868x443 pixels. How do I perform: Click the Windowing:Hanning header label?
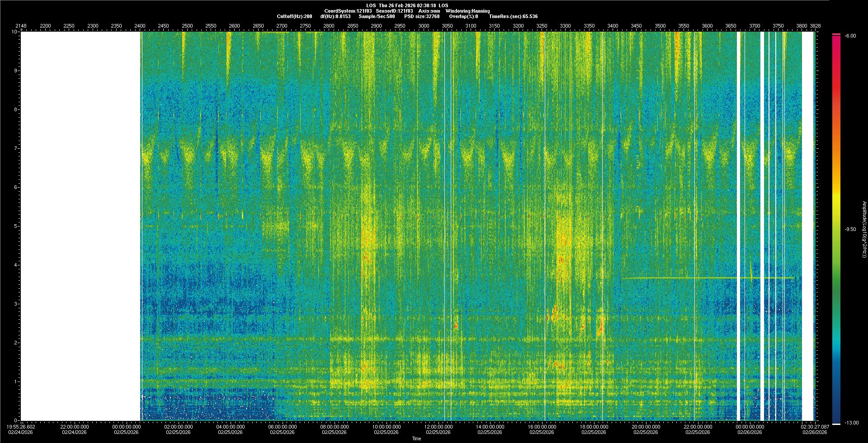[x=467, y=11]
